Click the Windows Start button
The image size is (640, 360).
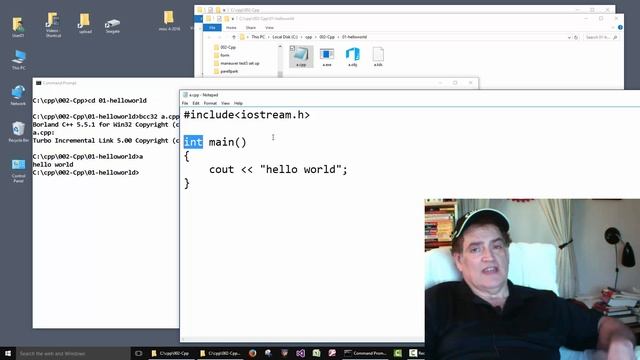8,353
